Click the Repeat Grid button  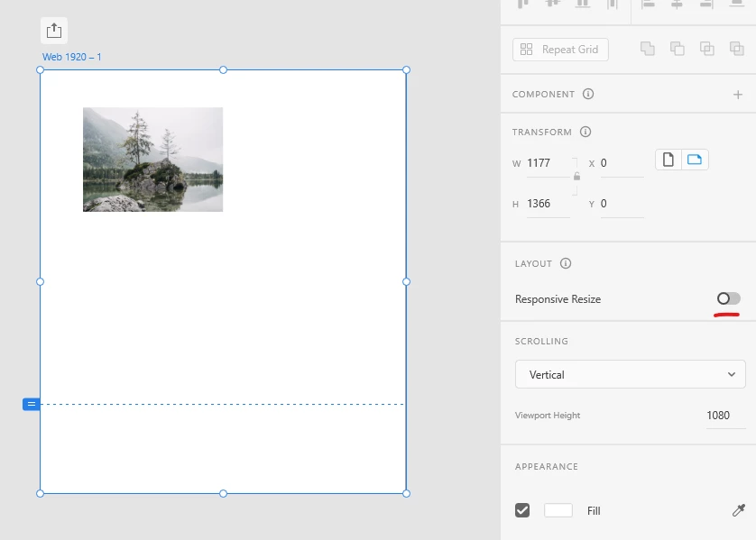(560, 50)
